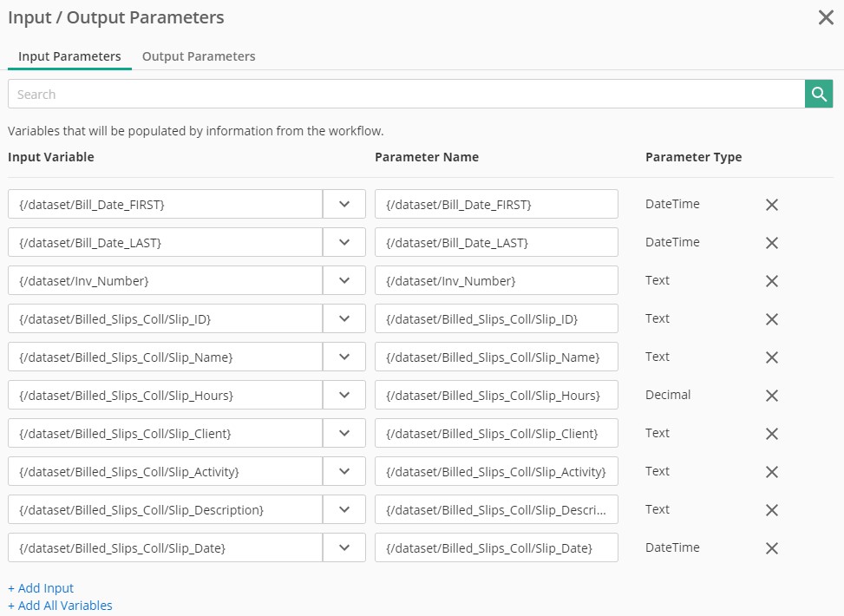This screenshot has height=616, width=844.
Task: Remove the Inv_Number parameter row
Action: (771, 281)
